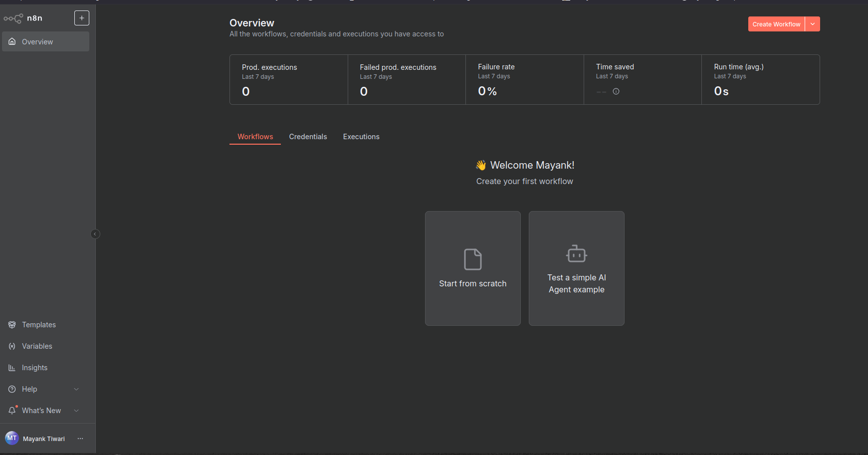Open the Test a simple AI Agent example

576,268
